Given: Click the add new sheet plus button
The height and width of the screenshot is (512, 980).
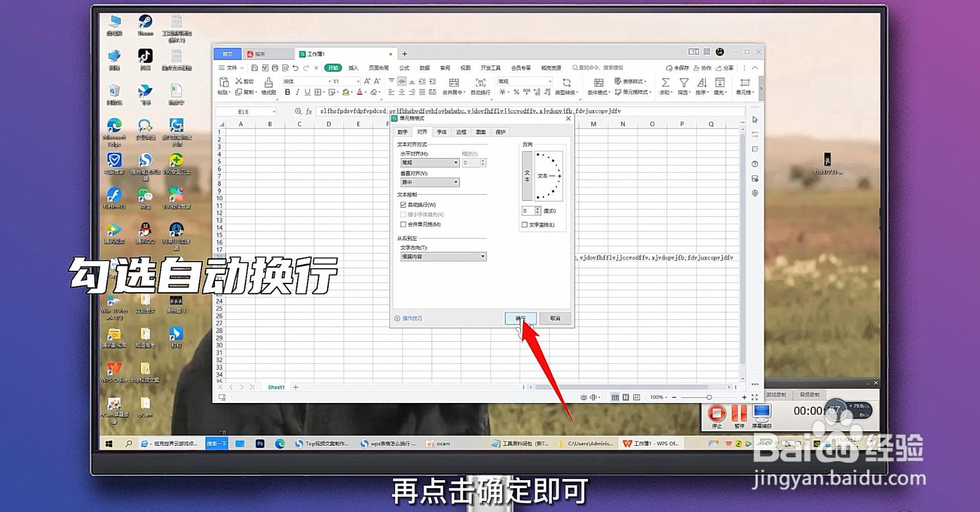Looking at the screenshot, I should coord(296,387).
